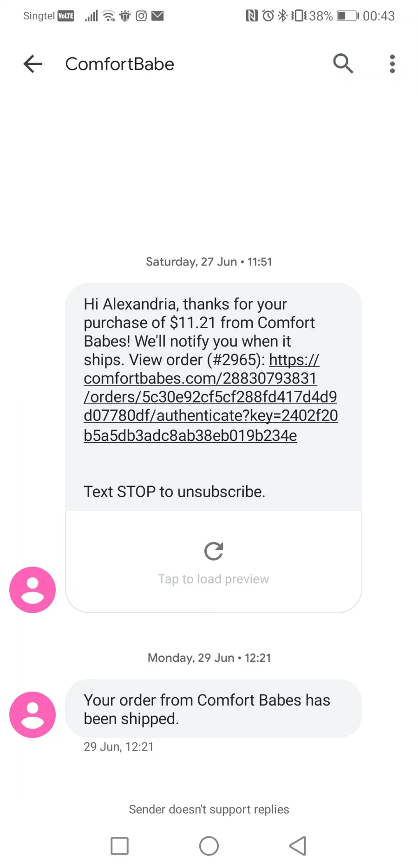Tap the battery indicator in status bar
The width and height of the screenshot is (418, 868).
[x=348, y=16]
